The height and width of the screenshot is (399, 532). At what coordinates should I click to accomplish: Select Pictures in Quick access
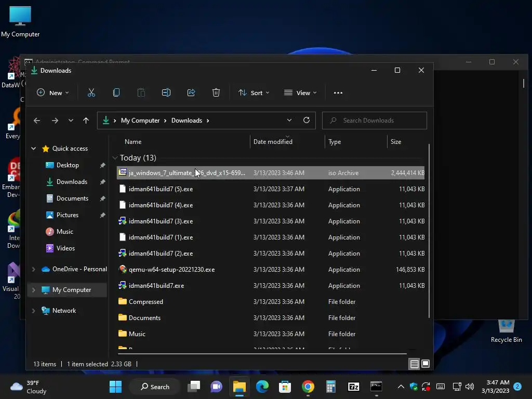(67, 215)
